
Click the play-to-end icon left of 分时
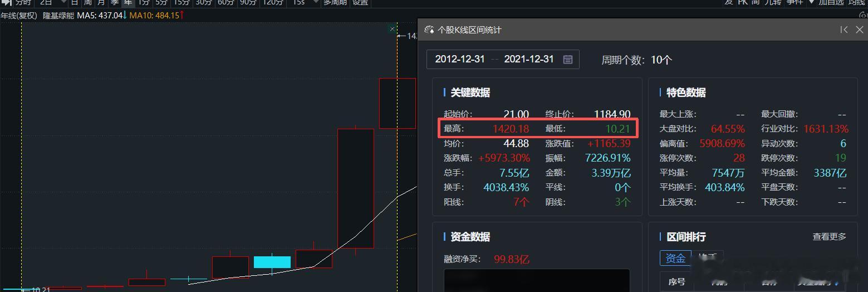[x=6, y=2]
